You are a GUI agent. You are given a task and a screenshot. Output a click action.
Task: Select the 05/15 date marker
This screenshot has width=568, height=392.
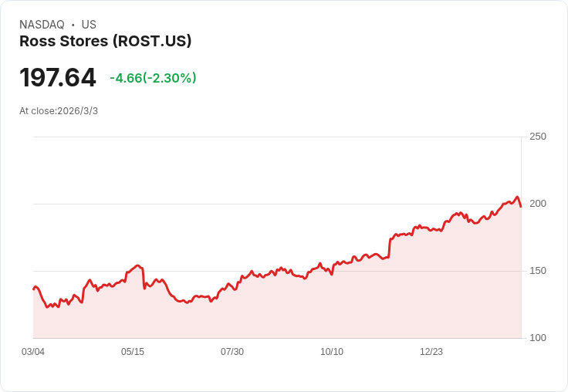133,352
